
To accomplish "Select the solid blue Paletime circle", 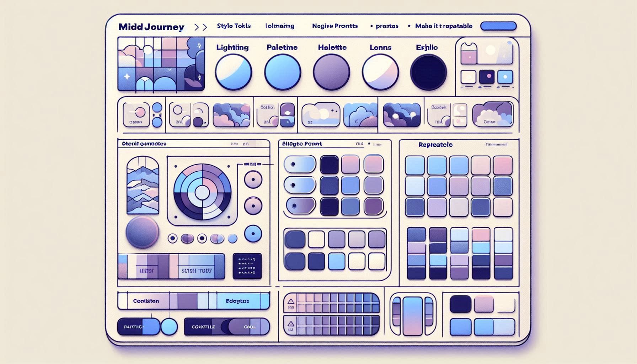I will tap(283, 72).
